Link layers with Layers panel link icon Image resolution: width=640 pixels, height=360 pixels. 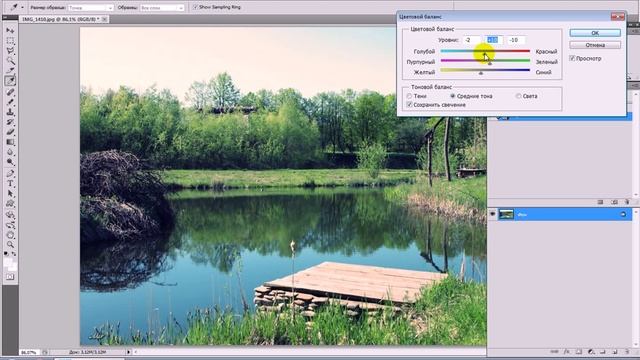pyautogui.click(x=554, y=351)
